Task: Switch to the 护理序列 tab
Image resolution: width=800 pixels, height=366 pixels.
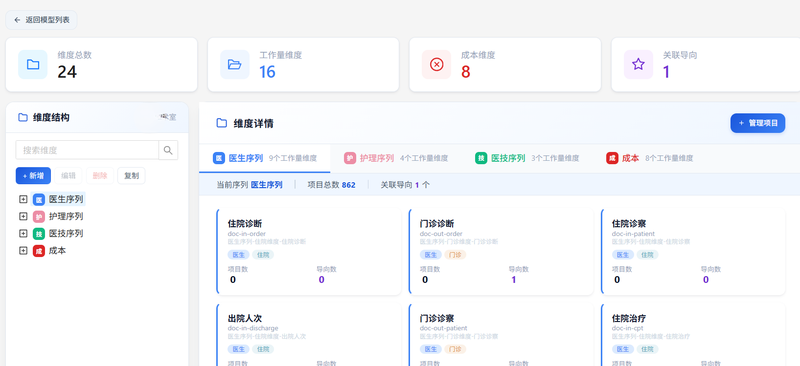Action: coord(395,158)
